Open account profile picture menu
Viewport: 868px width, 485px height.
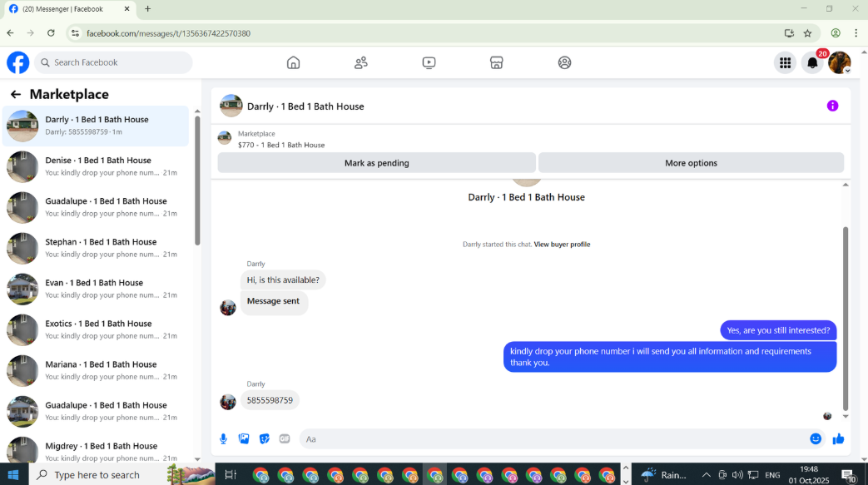tap(839, 62)
